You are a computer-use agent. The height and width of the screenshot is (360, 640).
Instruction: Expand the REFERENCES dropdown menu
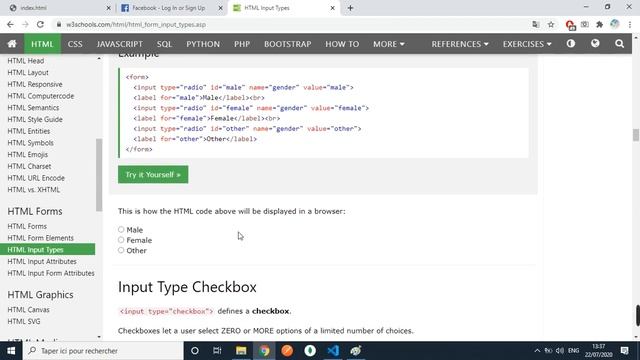460,44
